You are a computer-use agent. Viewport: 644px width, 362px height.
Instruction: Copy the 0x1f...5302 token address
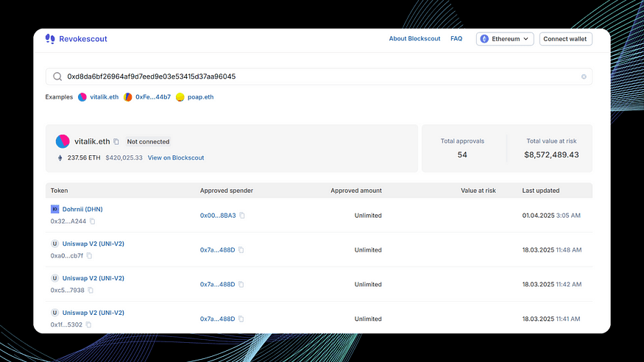pyautogui.click(x=88, y=324)
